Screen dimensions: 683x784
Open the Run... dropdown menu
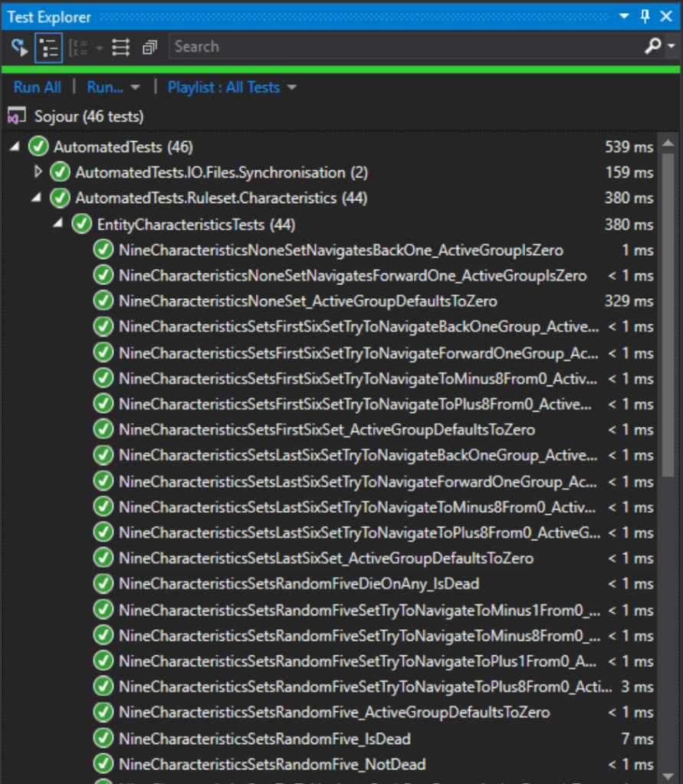coord(113,87)
